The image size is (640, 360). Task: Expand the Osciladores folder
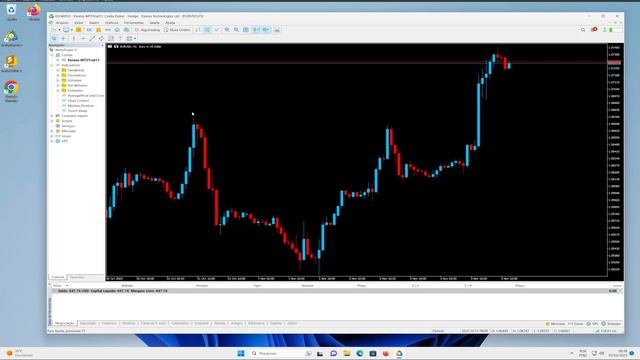(x=58, y=75)
